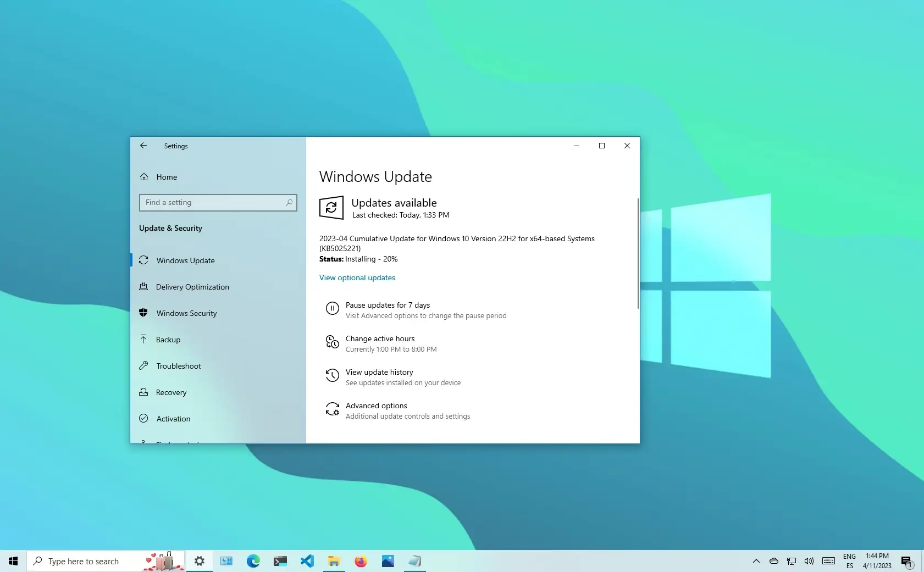Open Home in Settings sidebar
Viewport: 924px width, 572px height.
(x=167, y=177)
